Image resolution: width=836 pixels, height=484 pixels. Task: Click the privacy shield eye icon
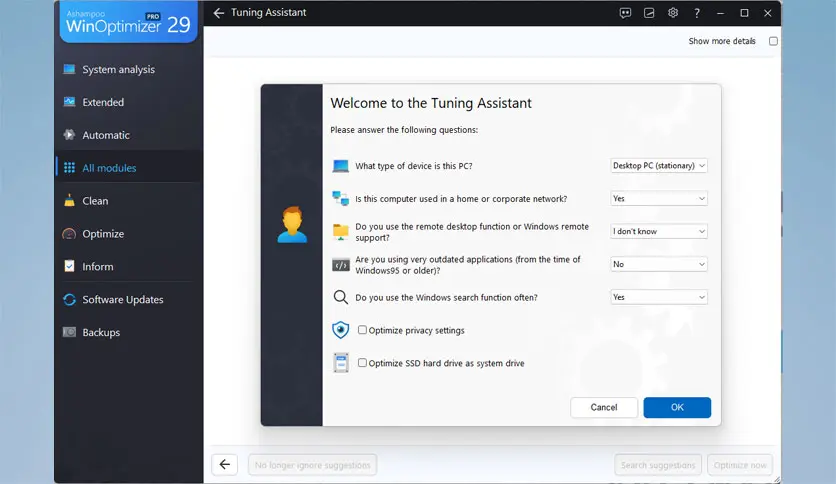[341, 330]
